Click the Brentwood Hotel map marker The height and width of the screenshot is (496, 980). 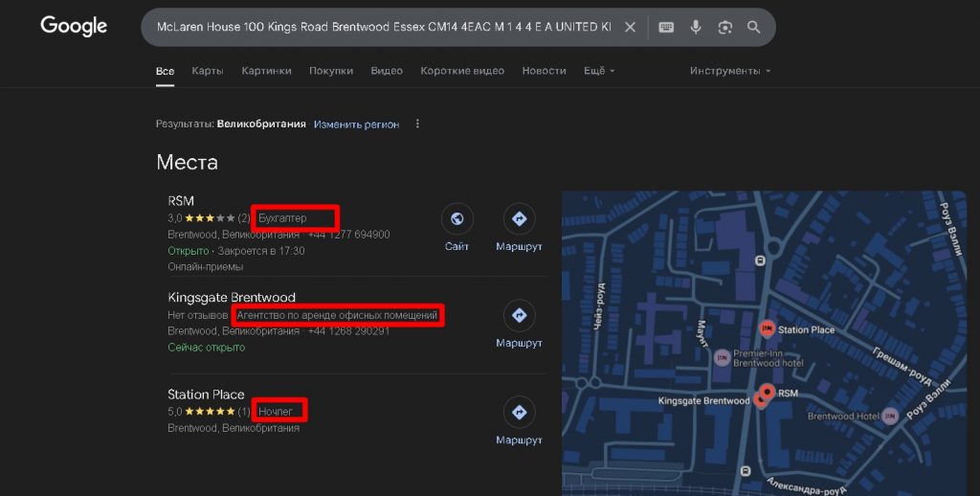(x=890, y=416)
